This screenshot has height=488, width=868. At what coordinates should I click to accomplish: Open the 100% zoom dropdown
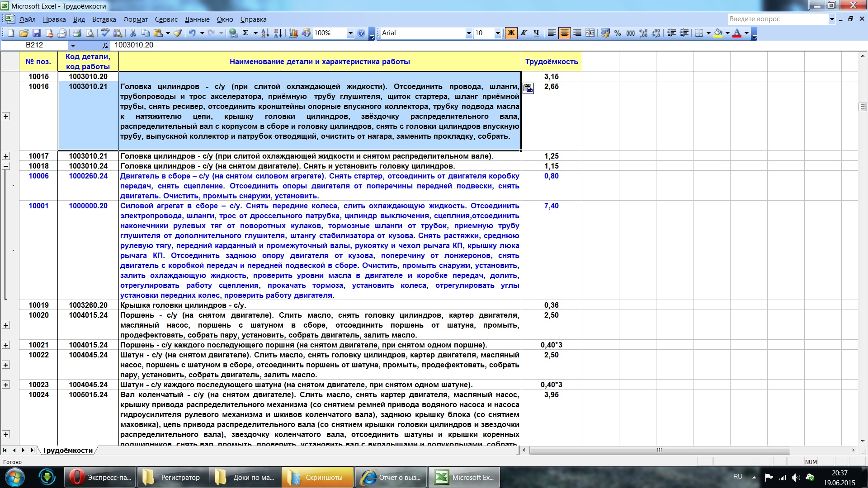[350, 33]
